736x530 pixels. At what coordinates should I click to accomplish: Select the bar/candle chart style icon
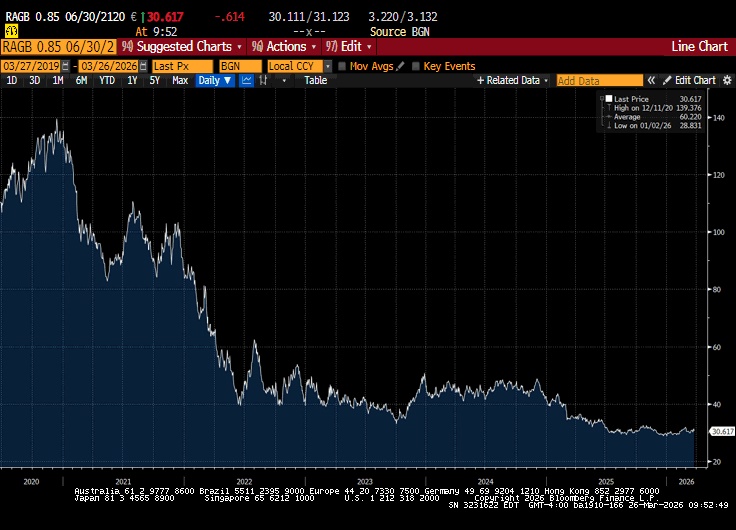click(x=263, y=80)
